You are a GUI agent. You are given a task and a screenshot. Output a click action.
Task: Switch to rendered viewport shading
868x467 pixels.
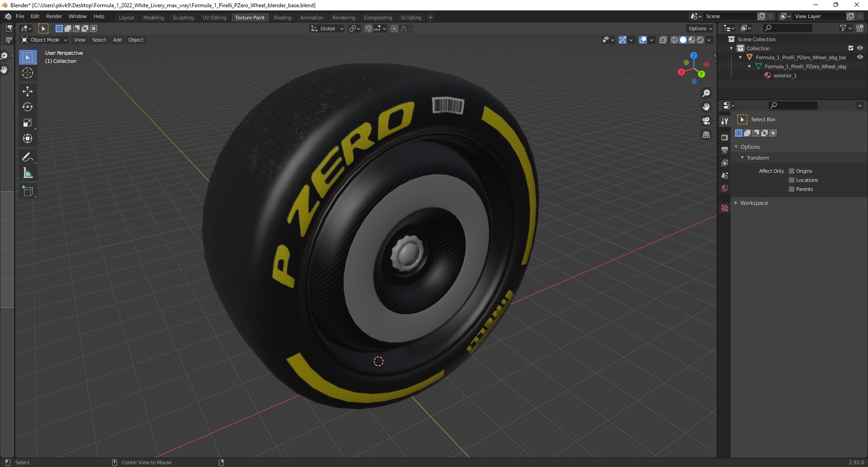700,40
